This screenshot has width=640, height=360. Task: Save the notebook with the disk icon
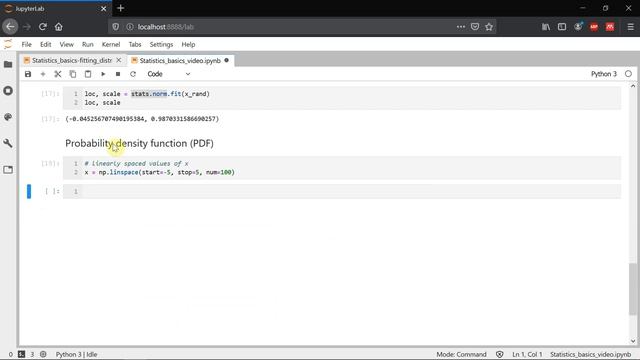point(28,74)
